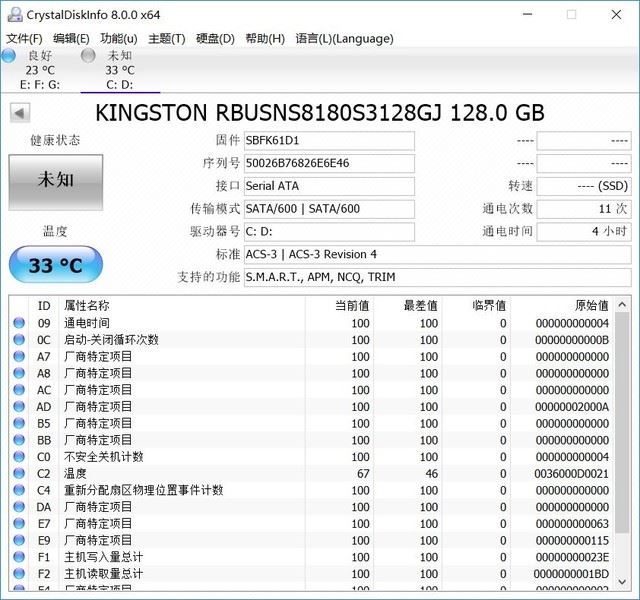Click status orb for attribute 09 power-on hours
The width and height of the screenshot is (640, 600).
[19, 323]
